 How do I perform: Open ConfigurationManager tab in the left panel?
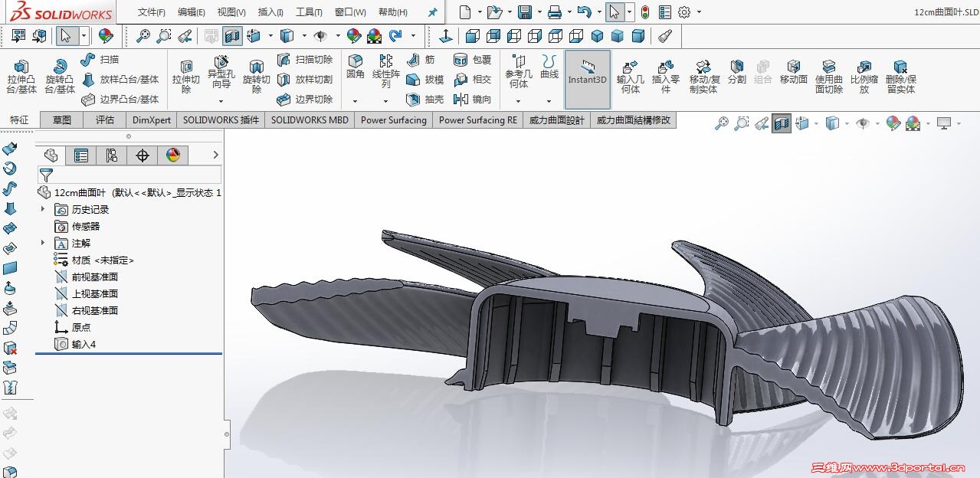[112, 156]
